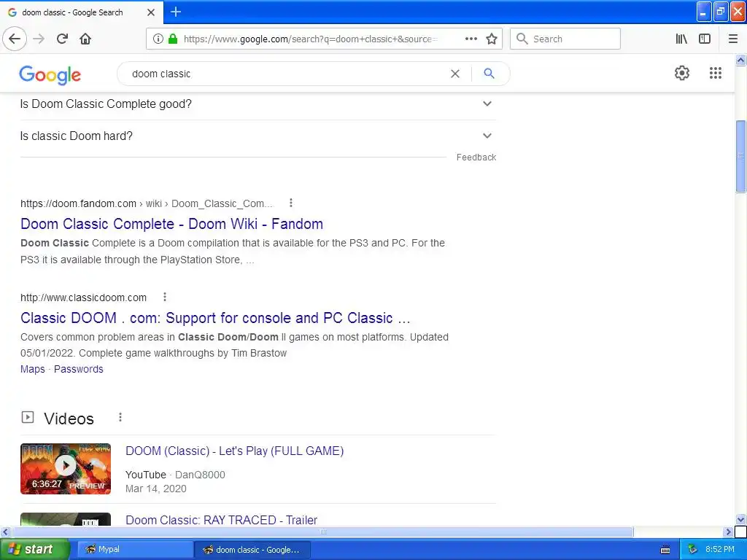
Task: Click the browser Search field
Action: click(x=565, y=39)
